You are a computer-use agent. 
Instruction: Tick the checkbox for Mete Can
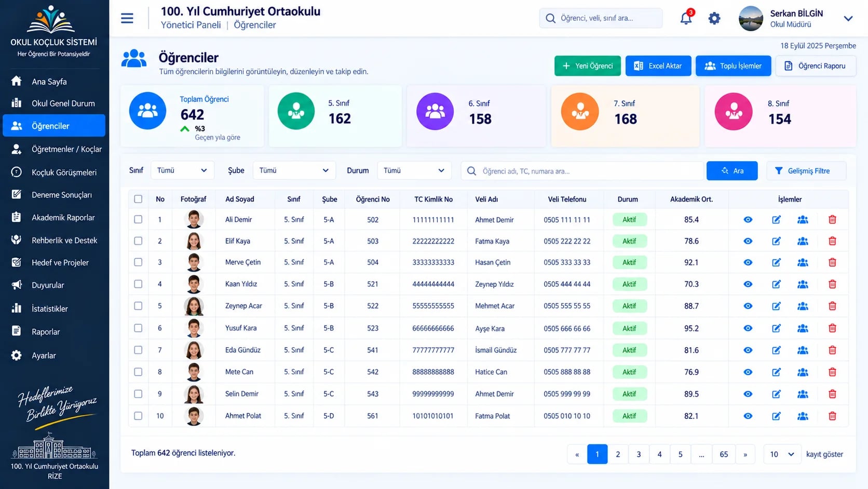[x=138, y=372]
